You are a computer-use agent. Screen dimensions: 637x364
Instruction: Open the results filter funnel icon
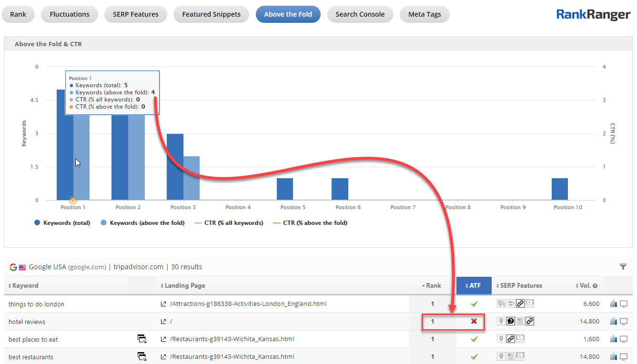pyautogui.click(x=623, y=266)
